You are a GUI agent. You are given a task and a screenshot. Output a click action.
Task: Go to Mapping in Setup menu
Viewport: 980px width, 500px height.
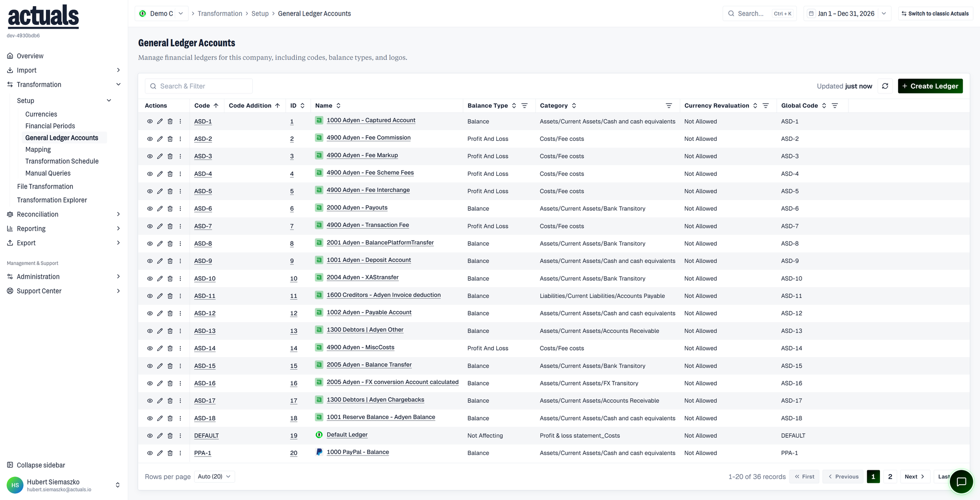pos(38,149)
